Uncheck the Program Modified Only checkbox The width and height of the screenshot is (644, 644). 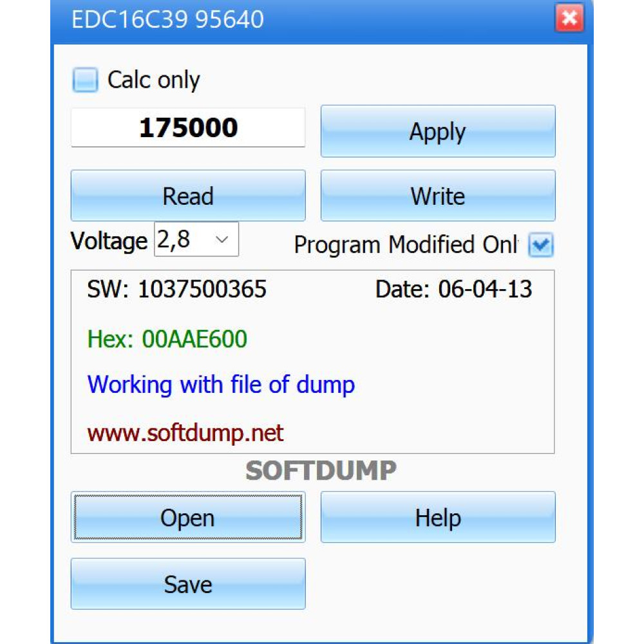[541, 245]
